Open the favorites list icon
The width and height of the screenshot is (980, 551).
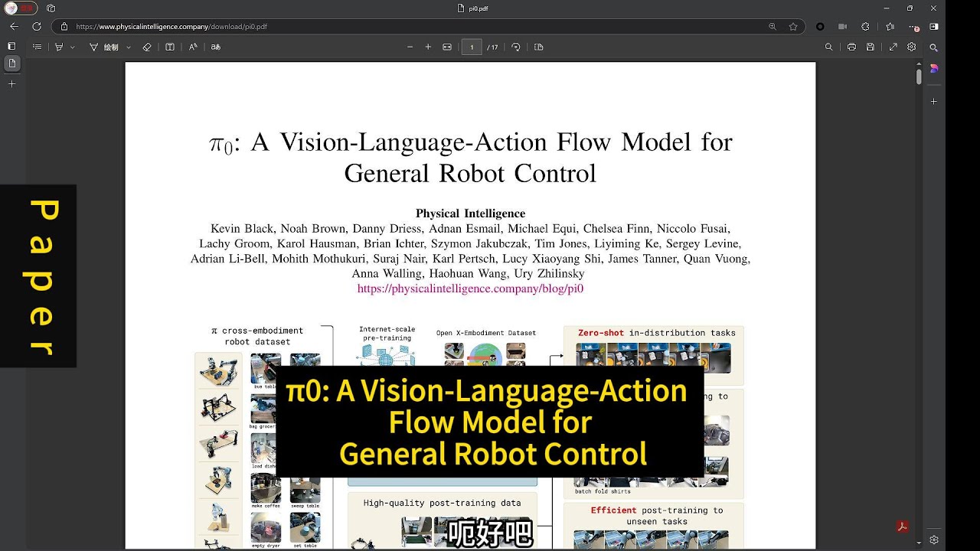click(889, 26)
